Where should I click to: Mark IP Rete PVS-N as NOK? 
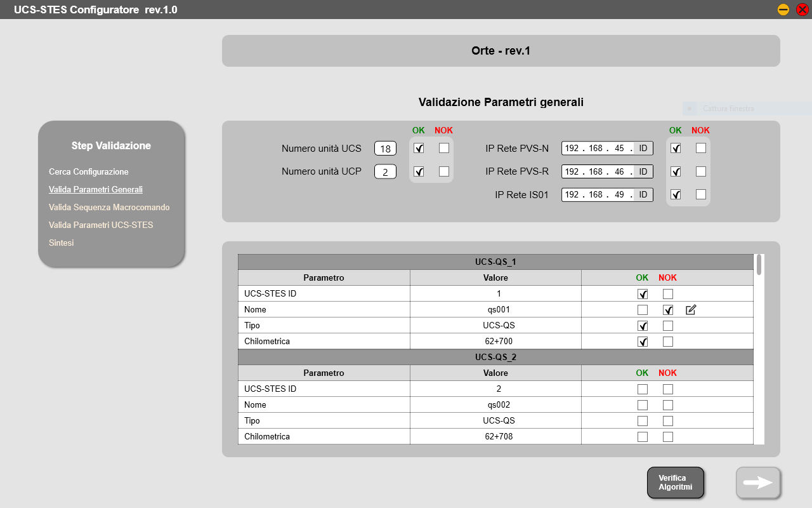[x=700, y=148]
